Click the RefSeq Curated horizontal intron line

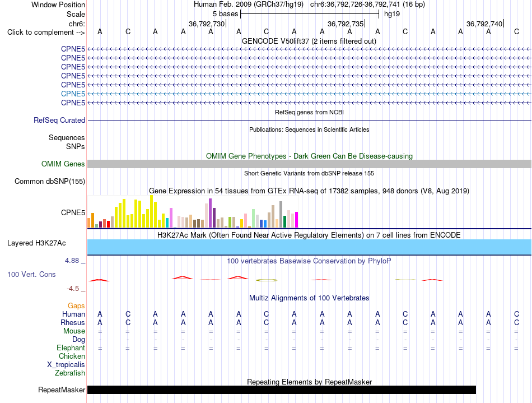[310, 120]
